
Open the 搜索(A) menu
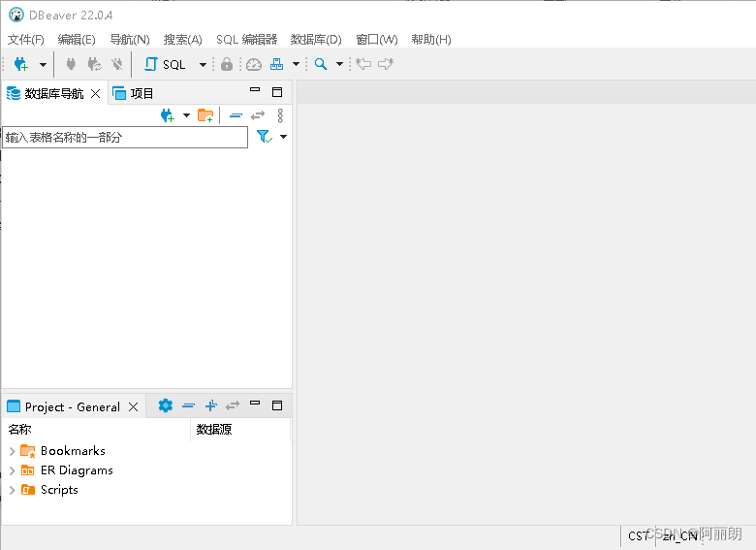(183, 40)
